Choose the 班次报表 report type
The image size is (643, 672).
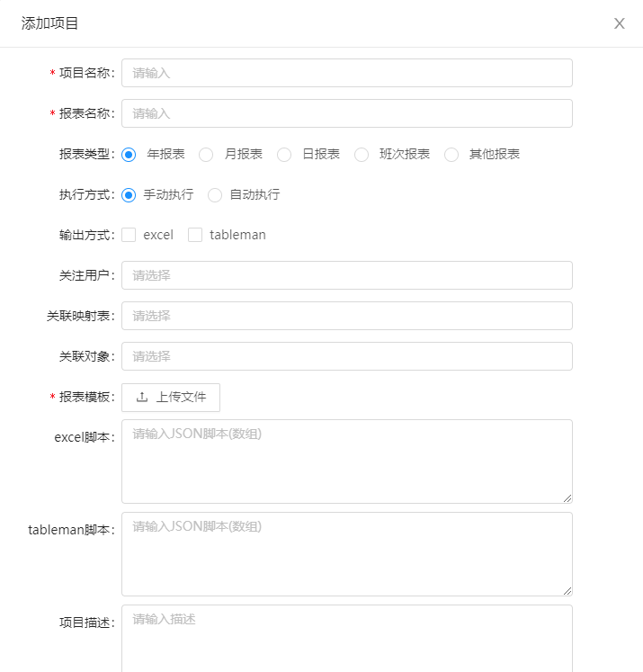tap(362, 155)
